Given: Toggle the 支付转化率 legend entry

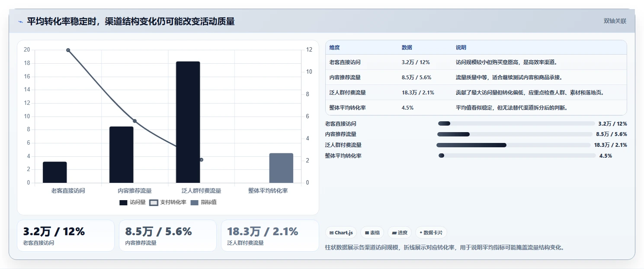Looking at the screenshot, I should tap(168, 202).
